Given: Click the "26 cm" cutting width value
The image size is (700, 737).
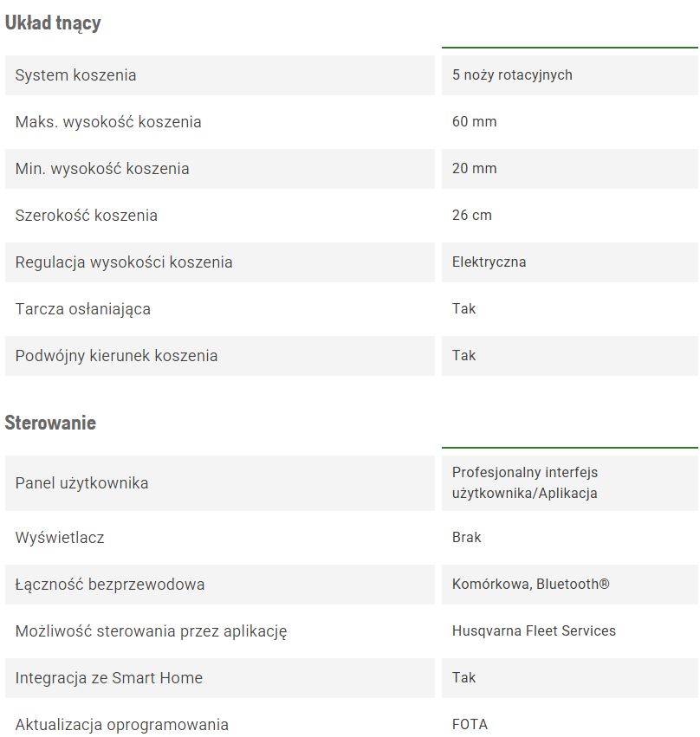Looking at the screenshot, I should coord(472,216).
